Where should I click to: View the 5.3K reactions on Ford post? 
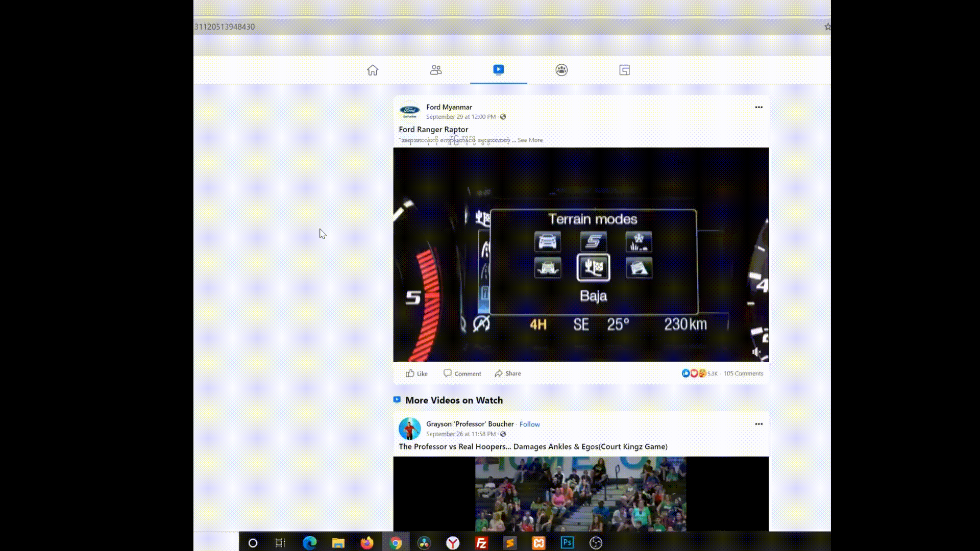tap(699, 373)
